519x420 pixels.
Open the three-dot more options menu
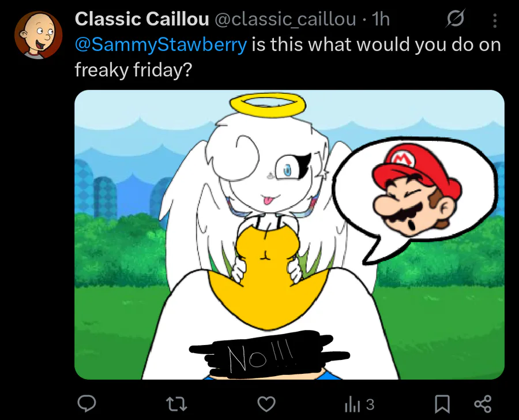495,20
